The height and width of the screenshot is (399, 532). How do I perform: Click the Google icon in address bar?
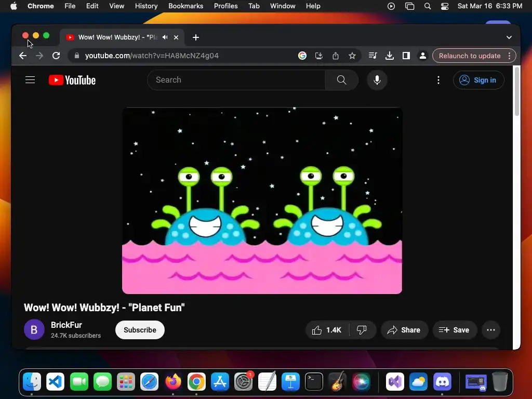302,56
